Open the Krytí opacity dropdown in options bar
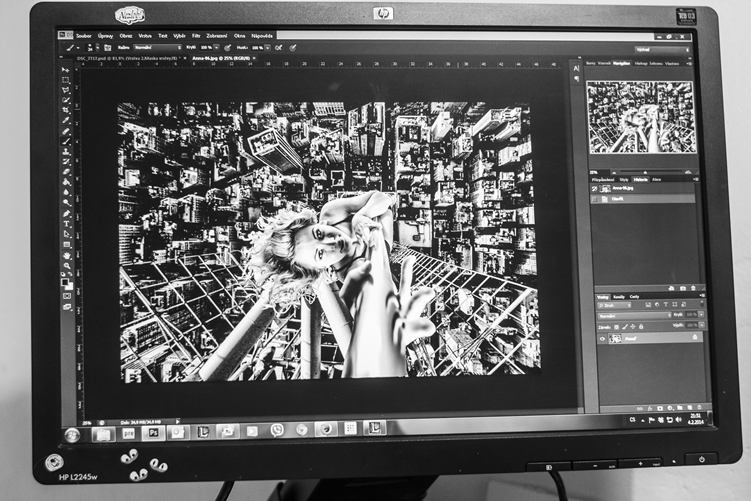This screenshot has height=501, width=751. (217, 48)
